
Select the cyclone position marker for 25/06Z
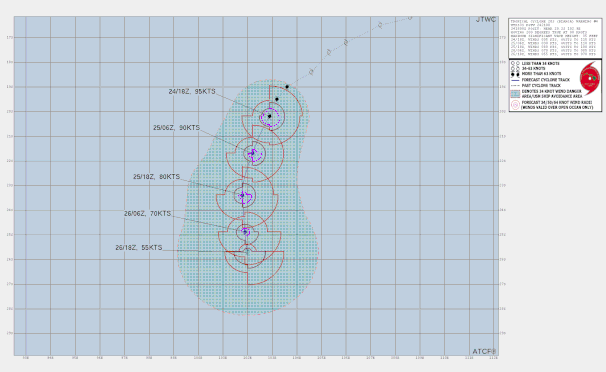[252, 153]
